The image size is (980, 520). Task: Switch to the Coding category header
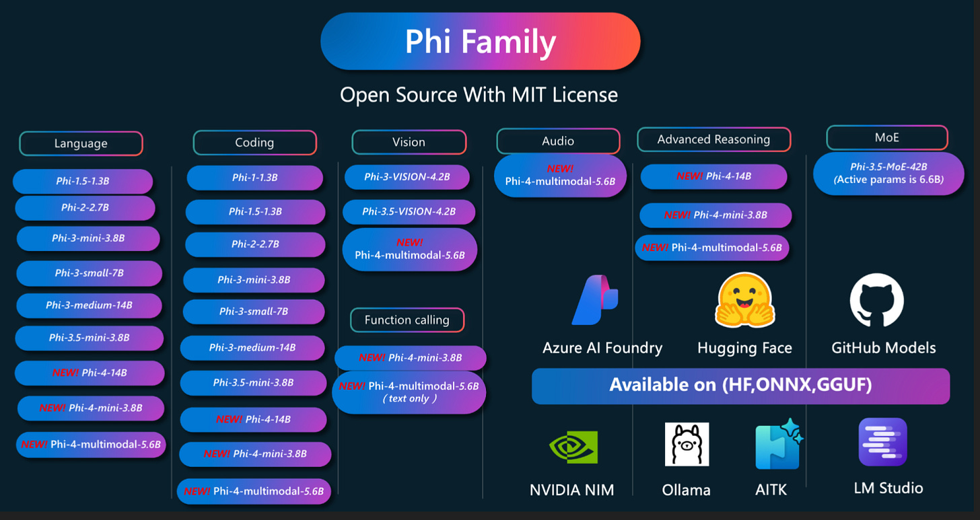[254, 143]
